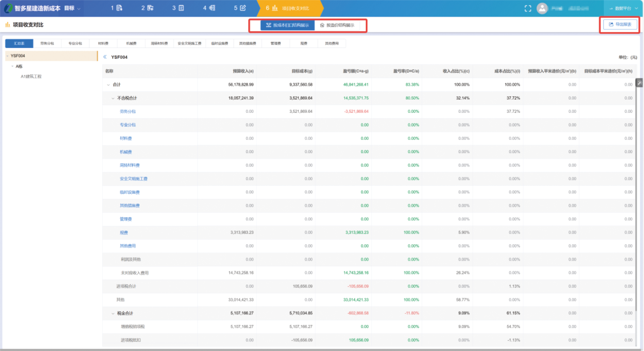Switch to the 劳务分包 tab

[x=47, y=43]
